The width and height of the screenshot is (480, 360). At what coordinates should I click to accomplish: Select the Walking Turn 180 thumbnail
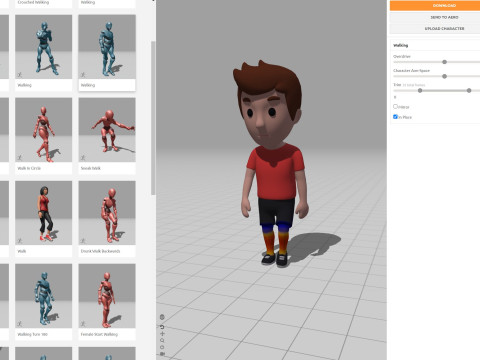coord(44,296)
